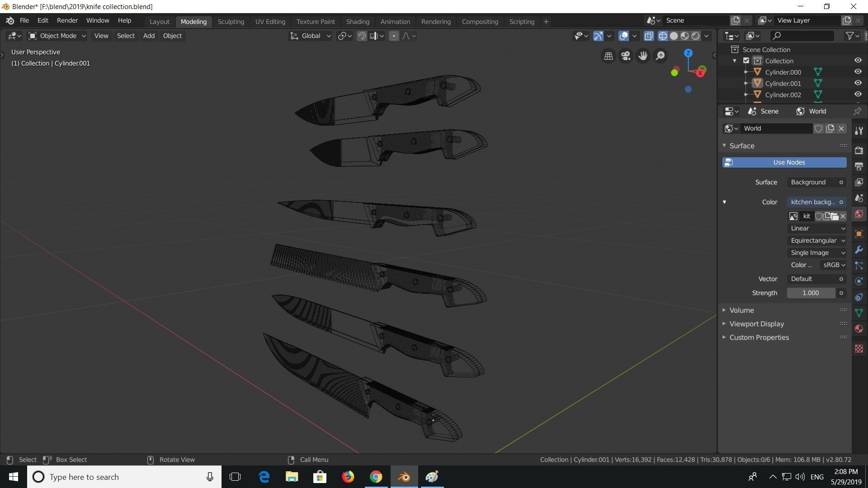Open the Modifiers properties tab
The image size is (868, 488).
pos(859,249)
